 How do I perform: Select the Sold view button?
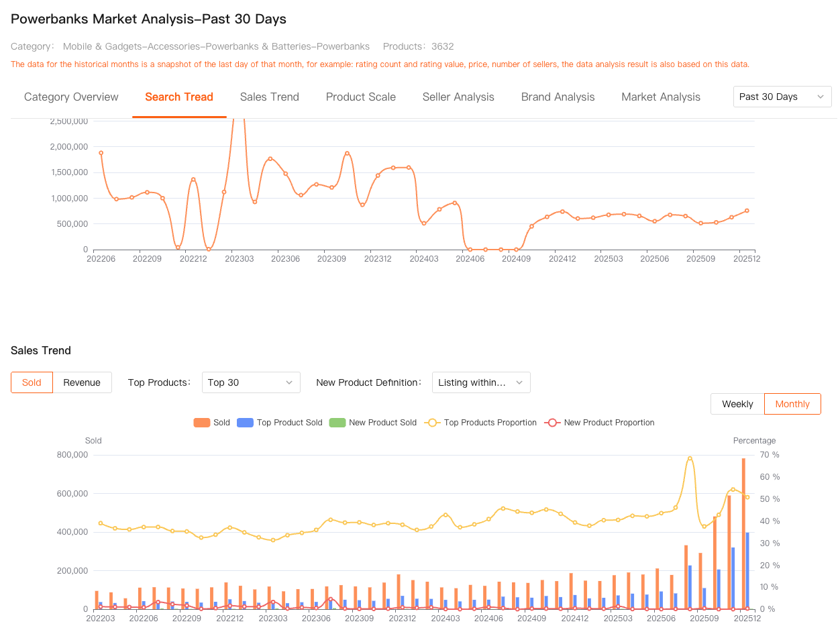tap(32, 382)
